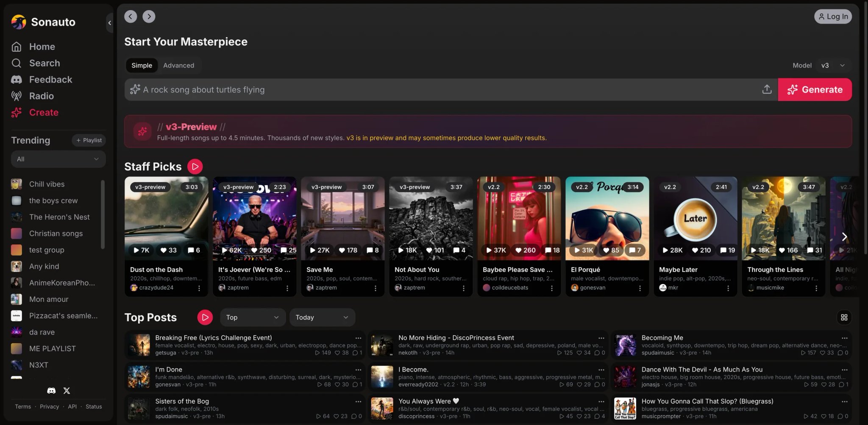Open the N3XT playlist

coord(39,366)
